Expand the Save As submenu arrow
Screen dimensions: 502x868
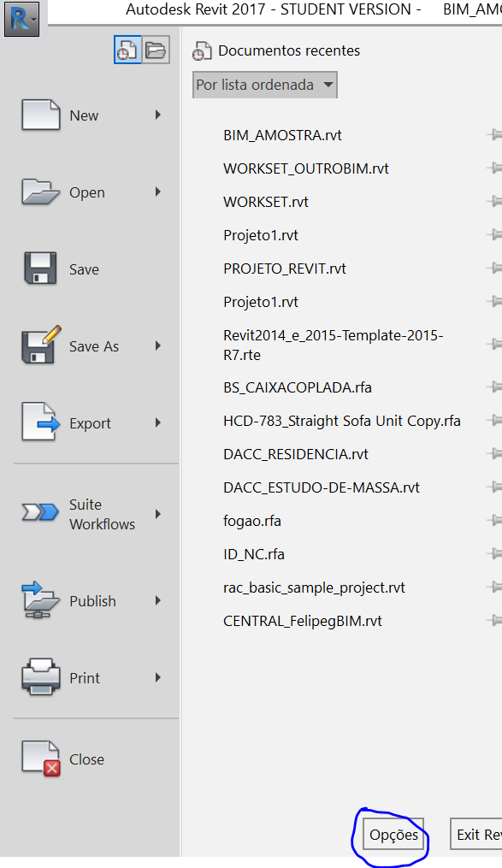157,345
